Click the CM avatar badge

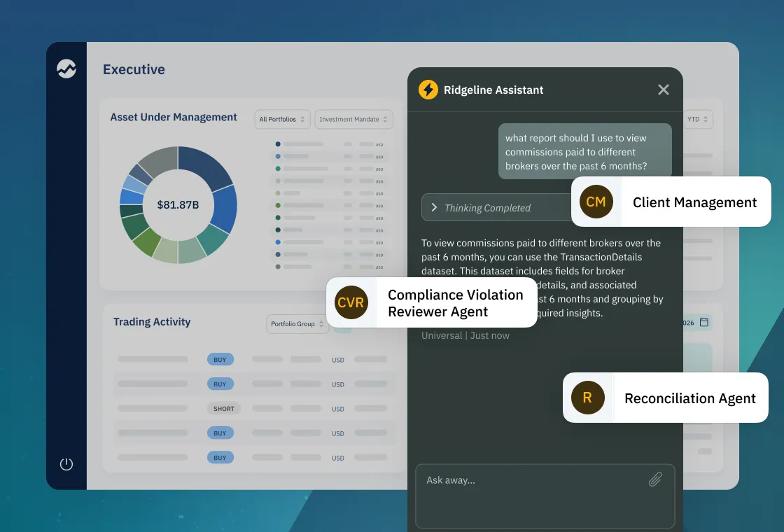coord(596,202)
